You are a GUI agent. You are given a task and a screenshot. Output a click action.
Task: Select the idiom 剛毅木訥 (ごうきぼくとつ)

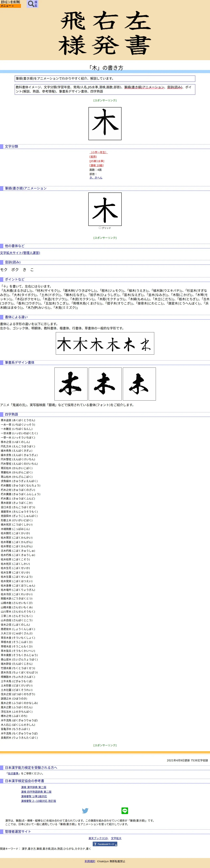pos(17,598)
